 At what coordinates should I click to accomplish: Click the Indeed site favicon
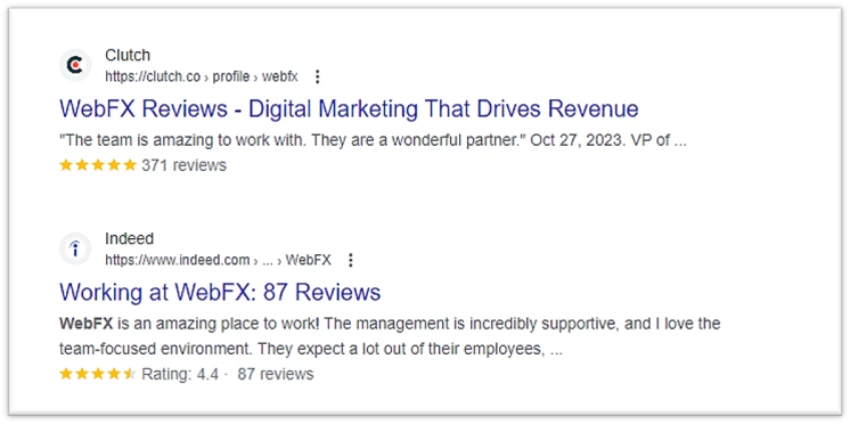(75, 249)
